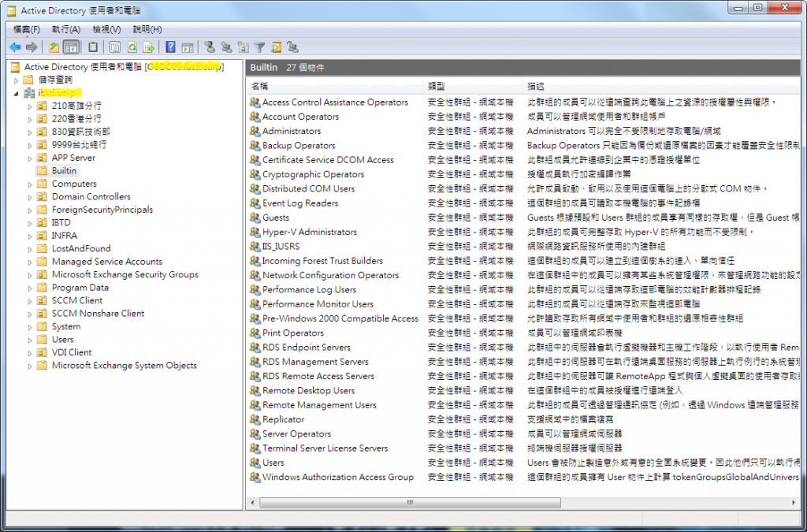Select the 9999台北總行 tree item
807x532 pixels.
[x=79, y=144]
